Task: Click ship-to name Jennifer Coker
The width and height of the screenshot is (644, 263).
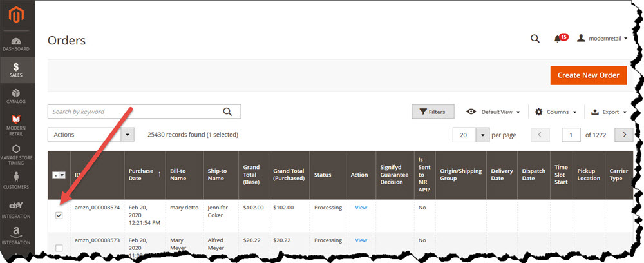Action: pyautogui.click(x=218, y=211)
